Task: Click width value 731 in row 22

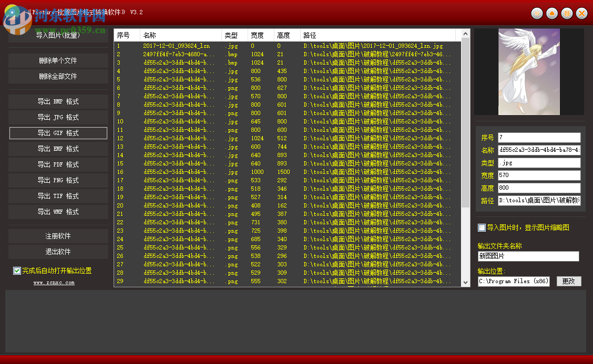Action: click(x=255, y=222)
